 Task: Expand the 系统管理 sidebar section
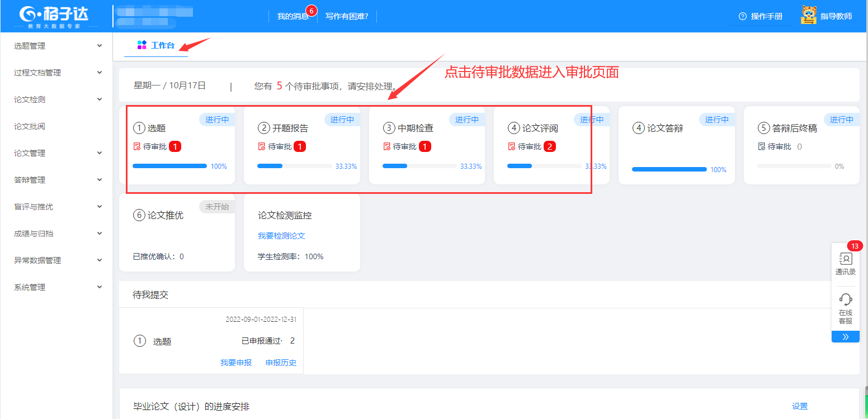[x=100, y=287]
